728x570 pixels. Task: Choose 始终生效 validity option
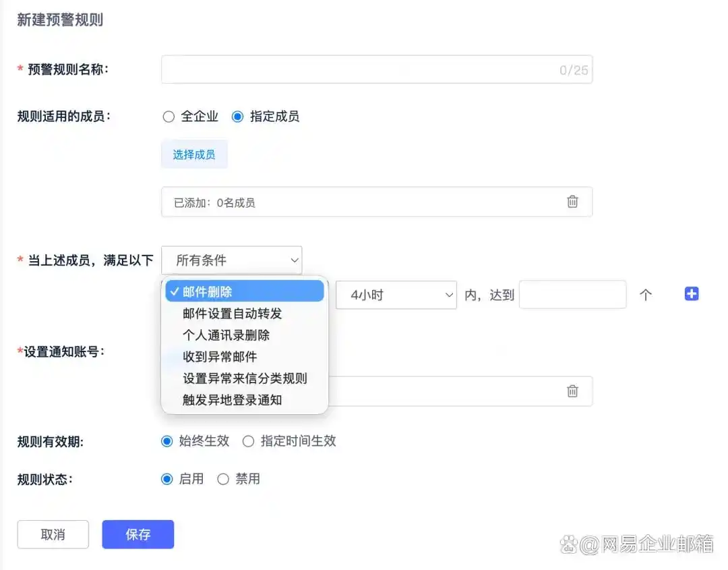tap(167, 441)
